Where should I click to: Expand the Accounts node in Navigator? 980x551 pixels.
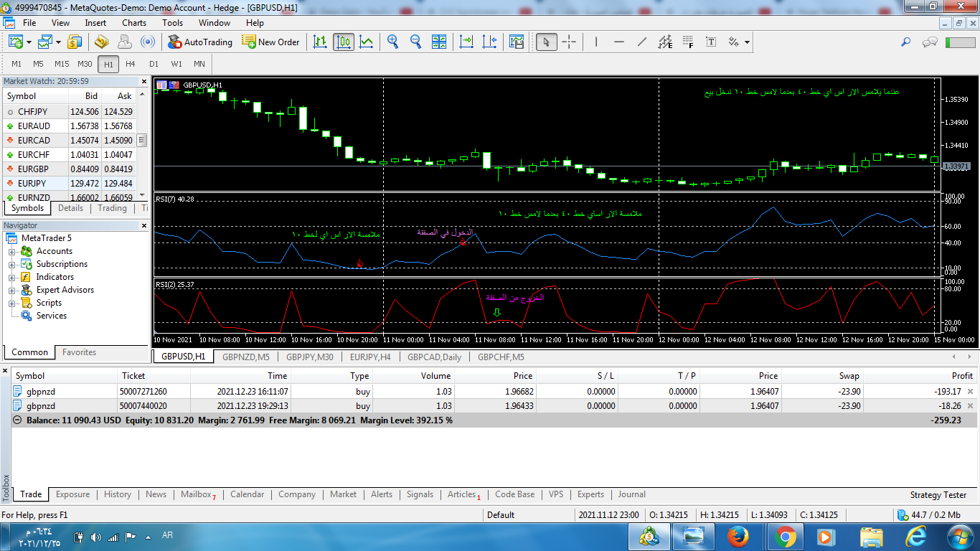click(x=12, y=251)
